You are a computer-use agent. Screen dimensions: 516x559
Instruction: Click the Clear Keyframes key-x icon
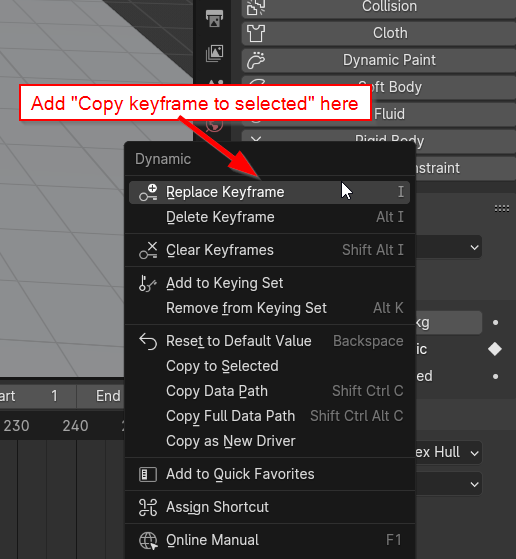[x=148, y=250]
